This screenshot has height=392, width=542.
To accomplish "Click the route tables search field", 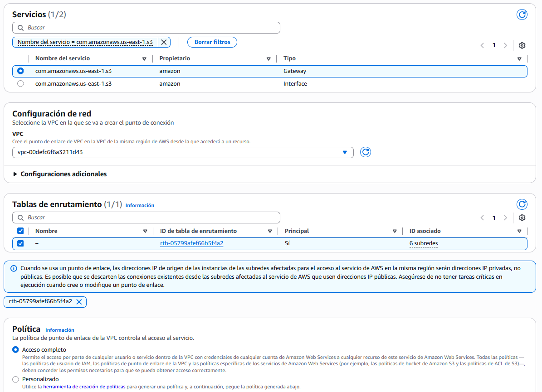I will click(145, 218).
